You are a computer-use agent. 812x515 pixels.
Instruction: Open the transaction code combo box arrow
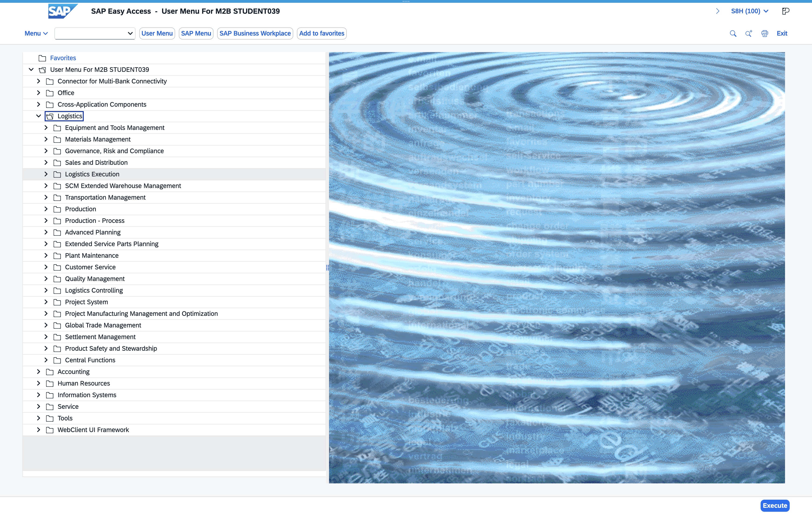click(x=130, y=33)
